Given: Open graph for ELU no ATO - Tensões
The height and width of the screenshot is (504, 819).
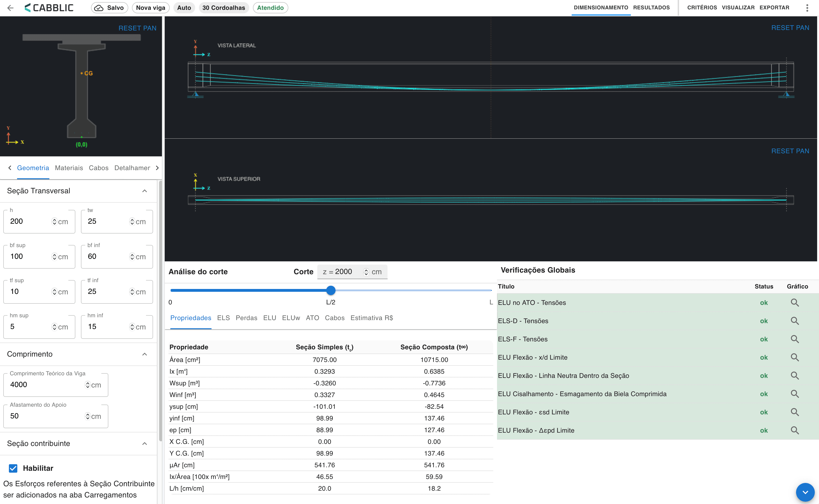Looking at the screenshot, I should pos(795,303).
